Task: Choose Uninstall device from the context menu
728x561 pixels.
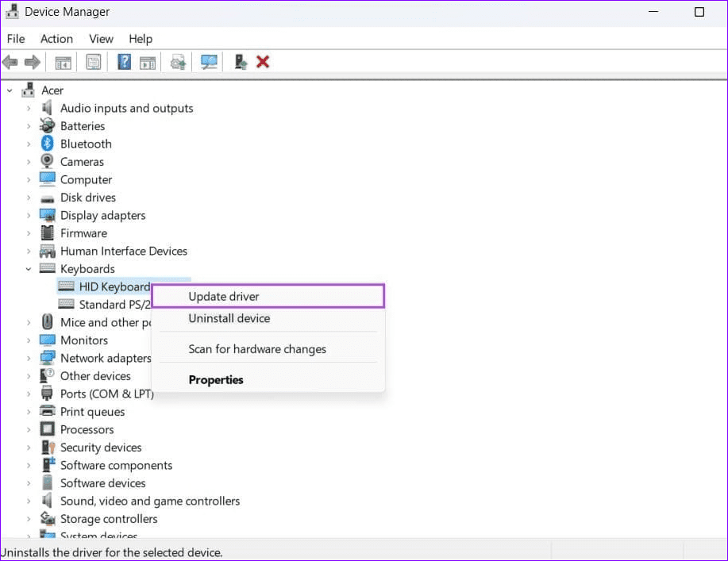Action: coord(268,318)
